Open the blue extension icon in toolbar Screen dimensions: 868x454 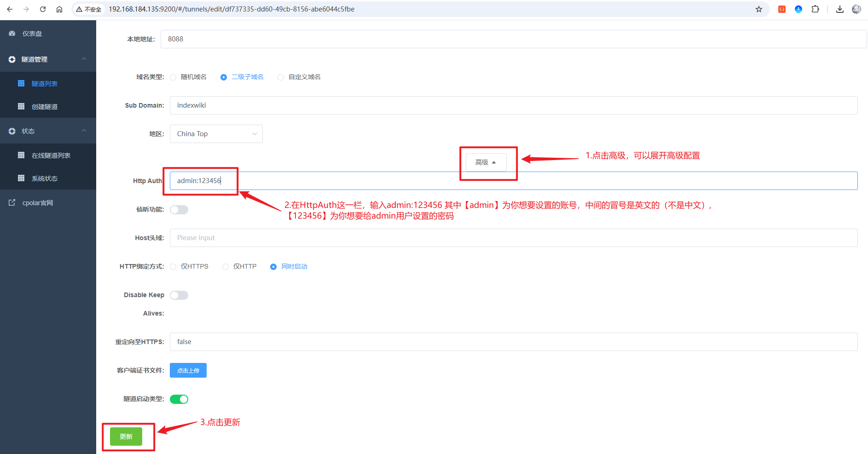(x=799, y=9)
